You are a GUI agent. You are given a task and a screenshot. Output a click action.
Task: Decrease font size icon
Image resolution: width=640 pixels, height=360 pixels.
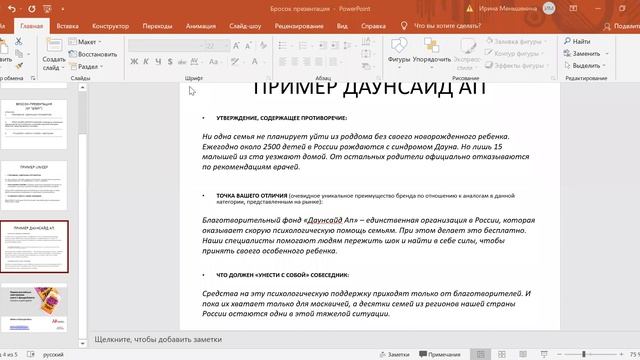tap(248, 46)
